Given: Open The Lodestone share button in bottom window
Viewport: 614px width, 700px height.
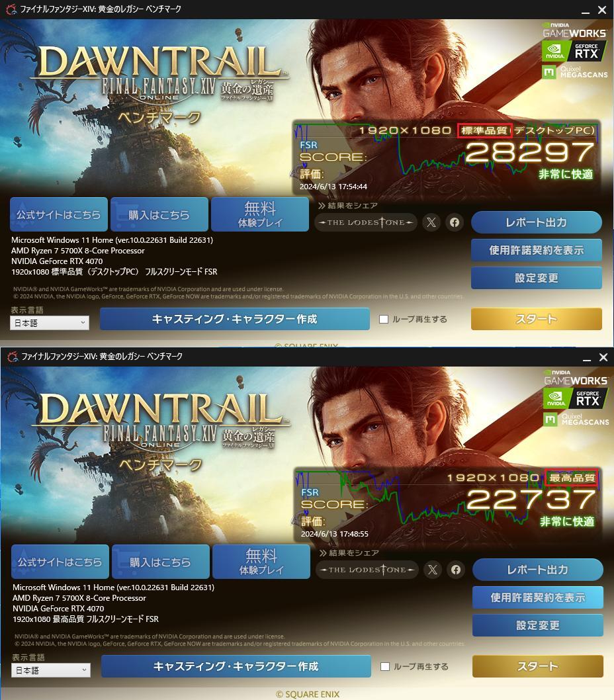Looking at the screenshot, I should pos(367,570).
